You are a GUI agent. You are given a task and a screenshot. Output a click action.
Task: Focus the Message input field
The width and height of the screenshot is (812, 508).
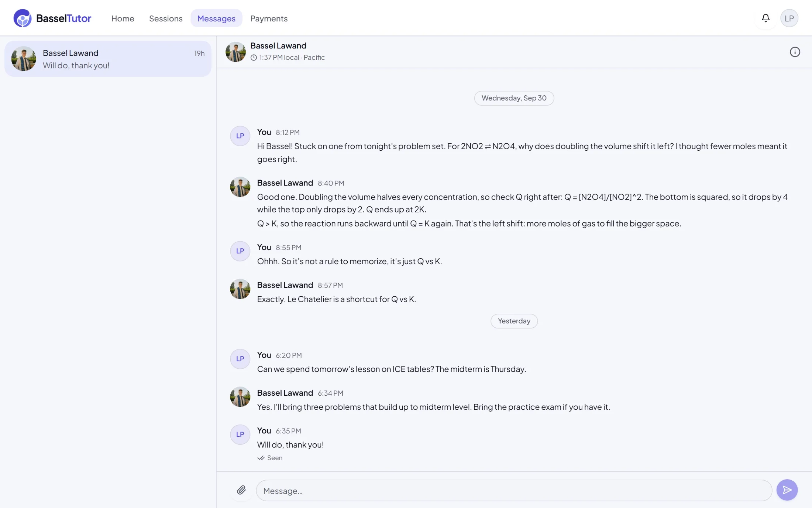514,491
